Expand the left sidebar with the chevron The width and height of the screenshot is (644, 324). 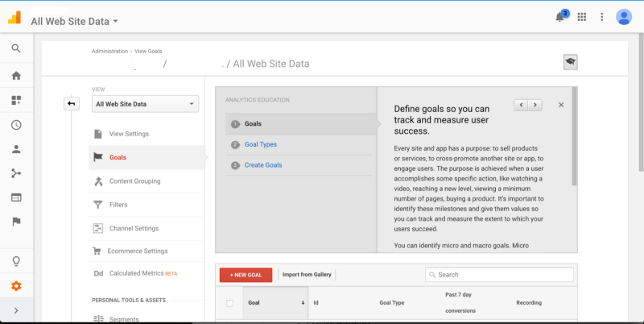click(x=16, y=311)
